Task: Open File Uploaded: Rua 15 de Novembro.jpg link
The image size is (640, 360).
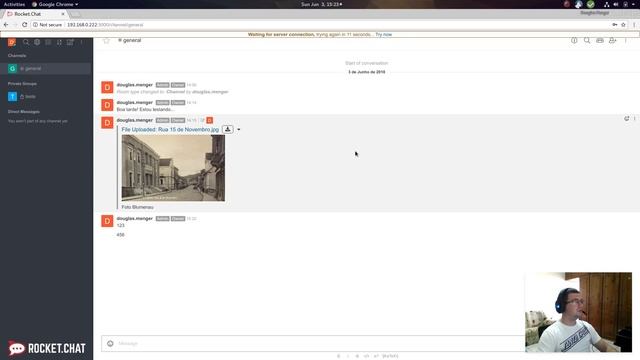Action: (170, 129)
